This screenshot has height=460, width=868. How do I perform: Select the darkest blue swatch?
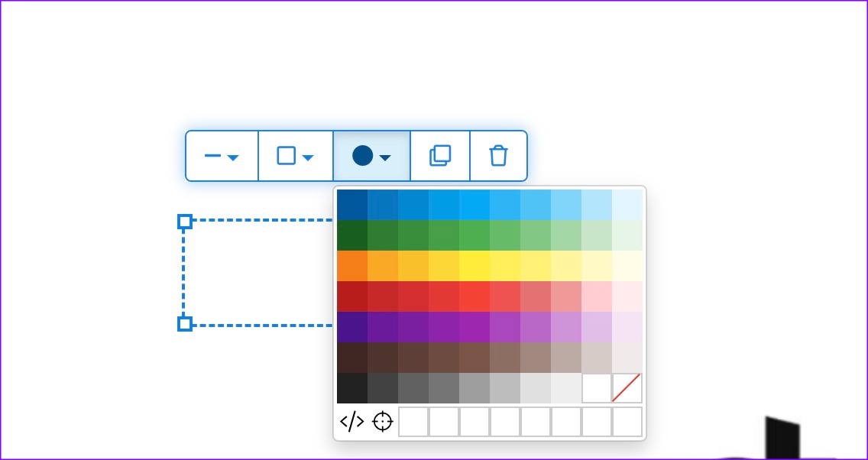(x=351, y=205)
